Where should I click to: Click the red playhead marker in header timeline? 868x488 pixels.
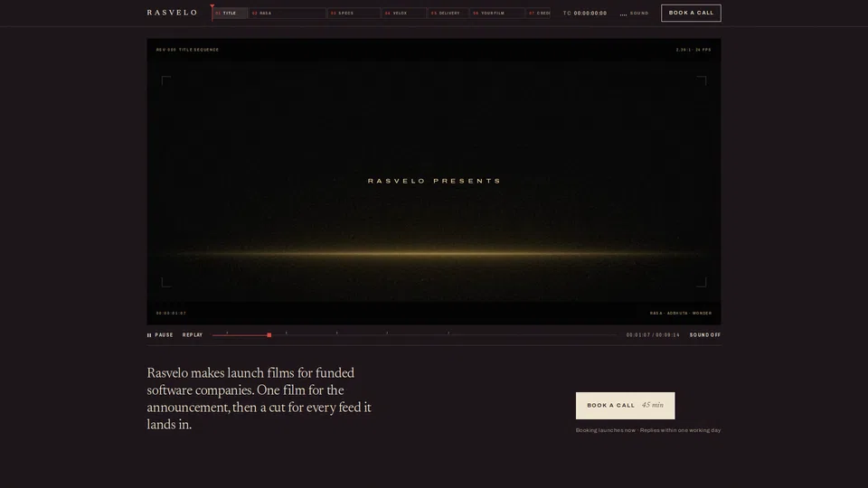coord(212,12)
